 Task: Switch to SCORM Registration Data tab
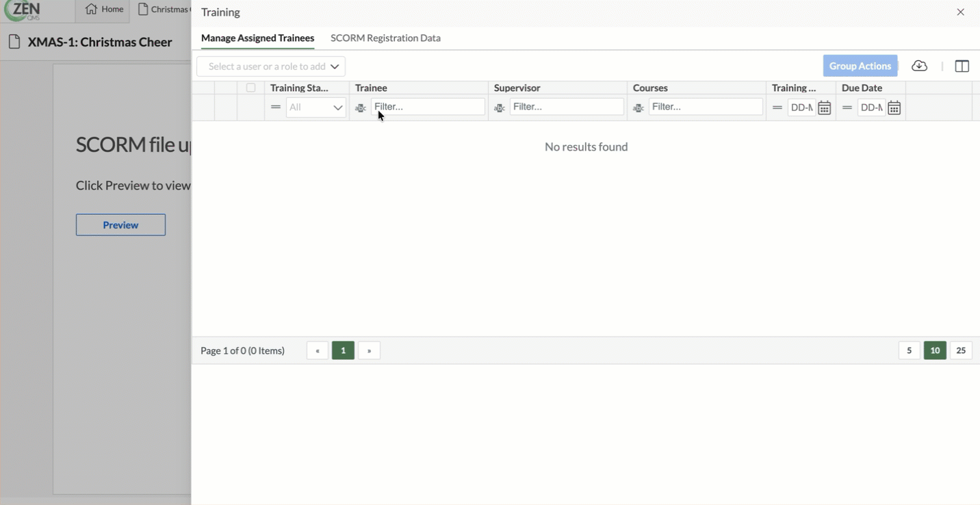[385, 38]
